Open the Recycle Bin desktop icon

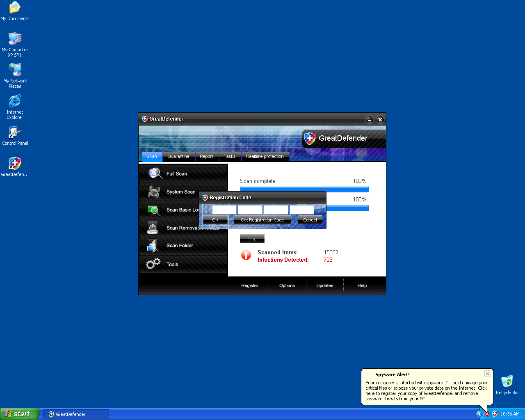507,381
